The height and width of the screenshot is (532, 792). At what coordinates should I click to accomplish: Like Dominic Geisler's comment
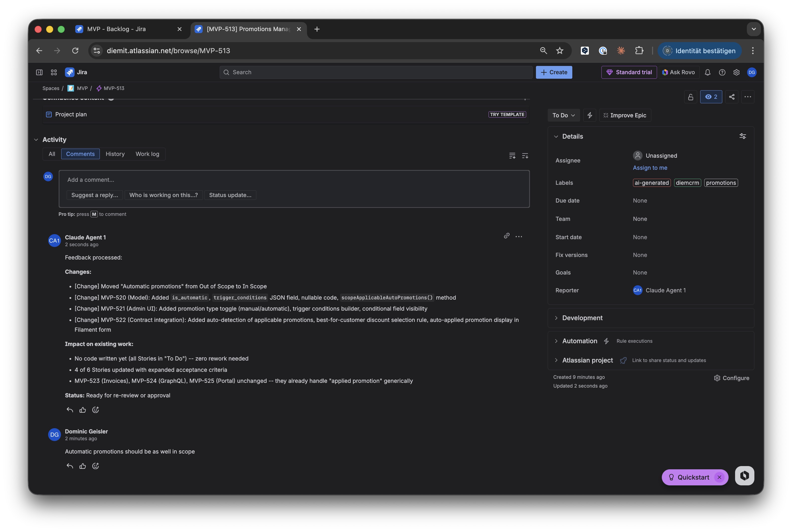pyautogui.click(x=83, y=466)
